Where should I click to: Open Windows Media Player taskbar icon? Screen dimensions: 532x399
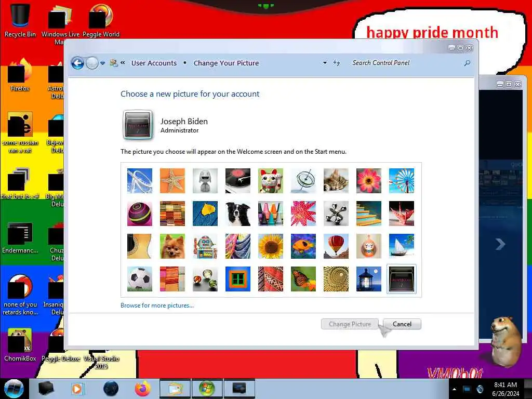[x=77, y=389]
